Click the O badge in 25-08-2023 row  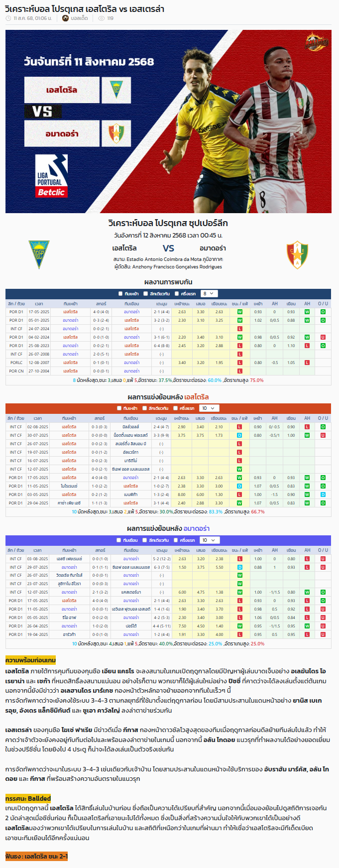(323, 346)
